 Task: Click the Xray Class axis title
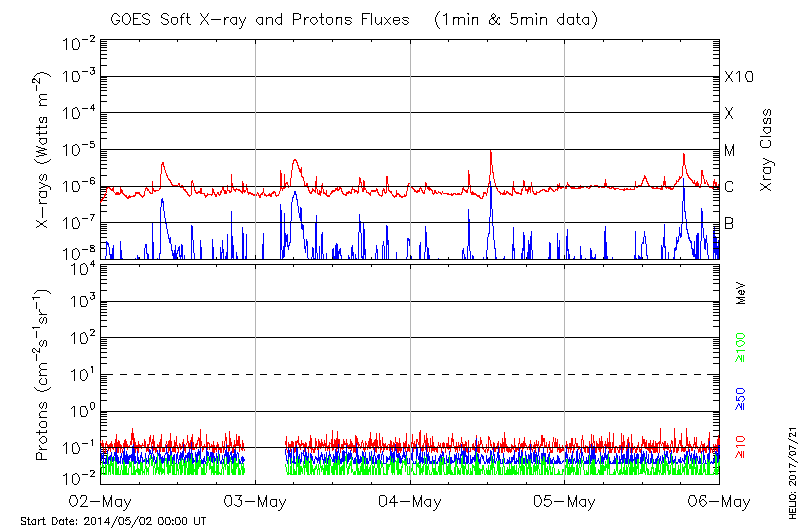[x=767, y=150]
